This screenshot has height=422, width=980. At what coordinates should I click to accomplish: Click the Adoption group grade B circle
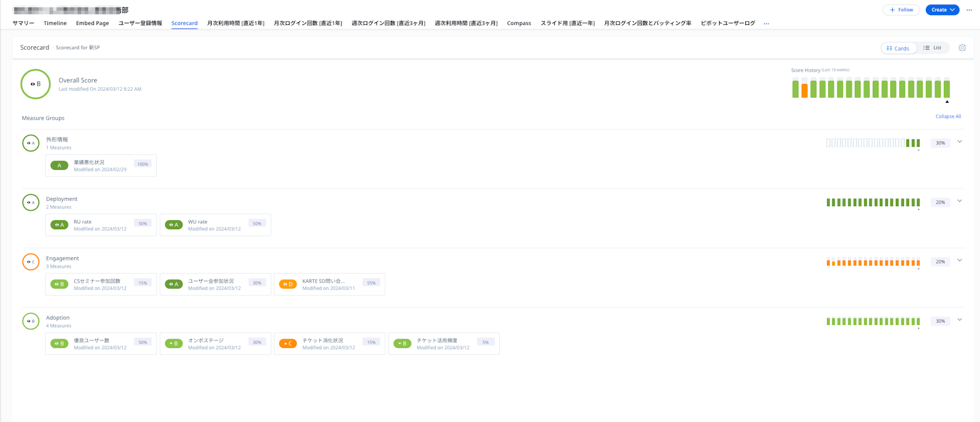point(31,321)
